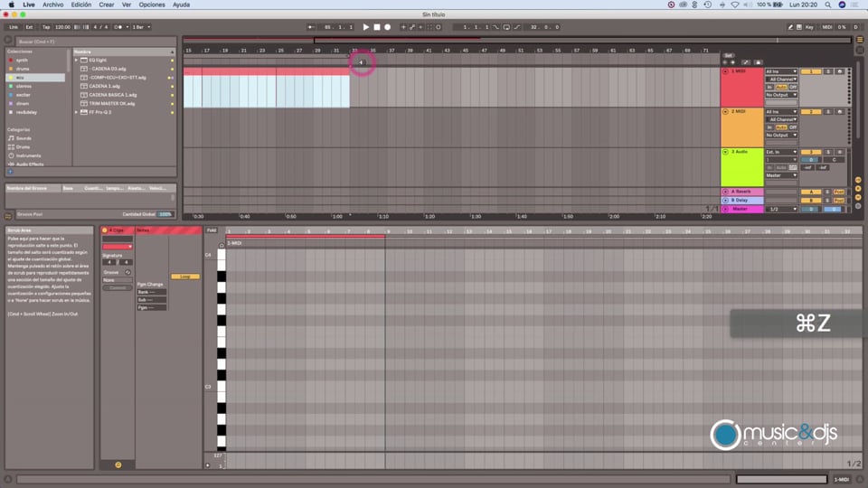Open the Archivo menu
The width and height of the screenshot is (868, 488).
tap(53, 5)
